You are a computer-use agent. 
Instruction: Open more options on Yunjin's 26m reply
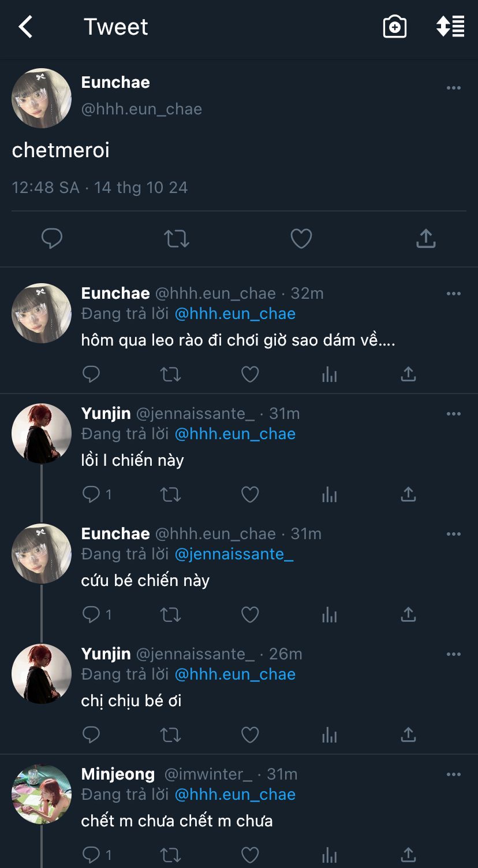point(454,654)
